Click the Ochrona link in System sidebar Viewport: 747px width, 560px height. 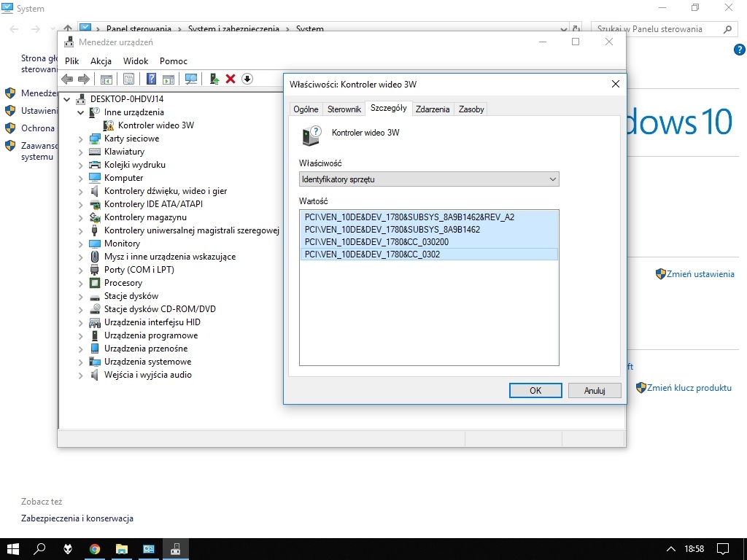(x=38, y=128)
